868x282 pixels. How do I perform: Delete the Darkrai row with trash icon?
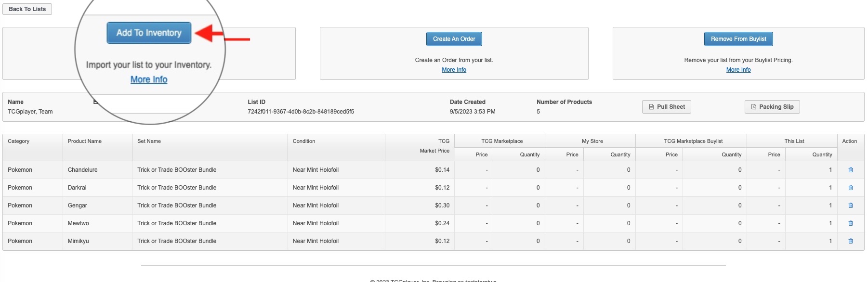(851, 188)
